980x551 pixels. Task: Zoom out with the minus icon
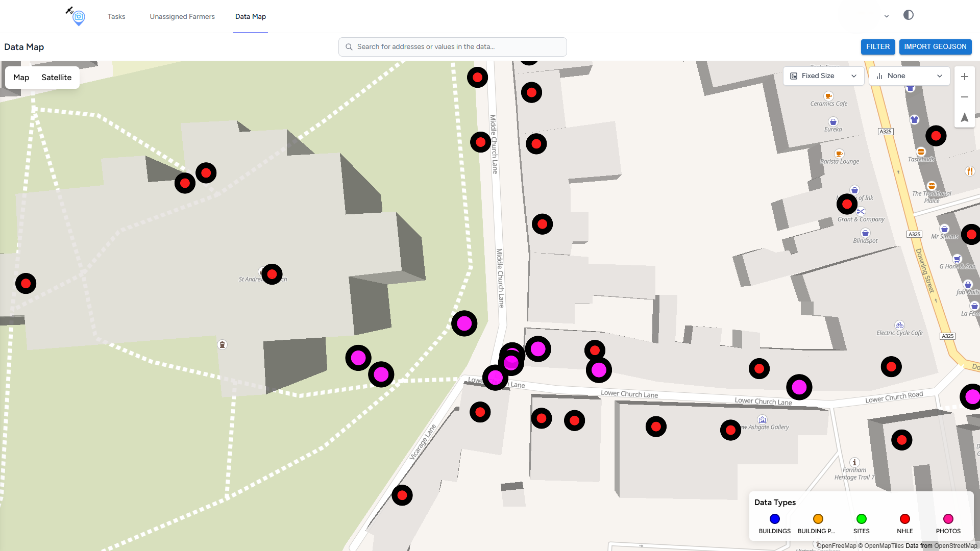964,97
